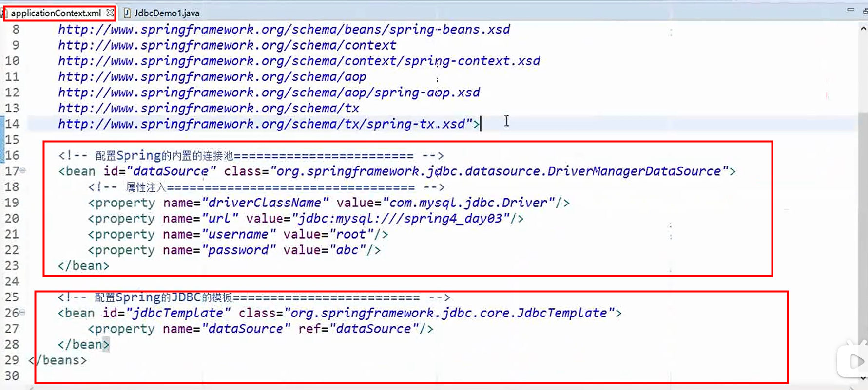The width and height of the screenshot is (868, 390).
Task: Switch to the applicationContext.xml editor tab
Action: pyautogui.click(x=56, y=13)
